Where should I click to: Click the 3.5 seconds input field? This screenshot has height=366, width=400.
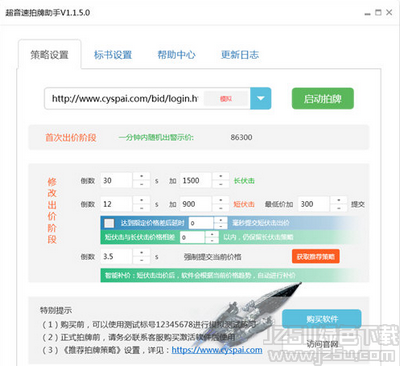pos(117,257)
